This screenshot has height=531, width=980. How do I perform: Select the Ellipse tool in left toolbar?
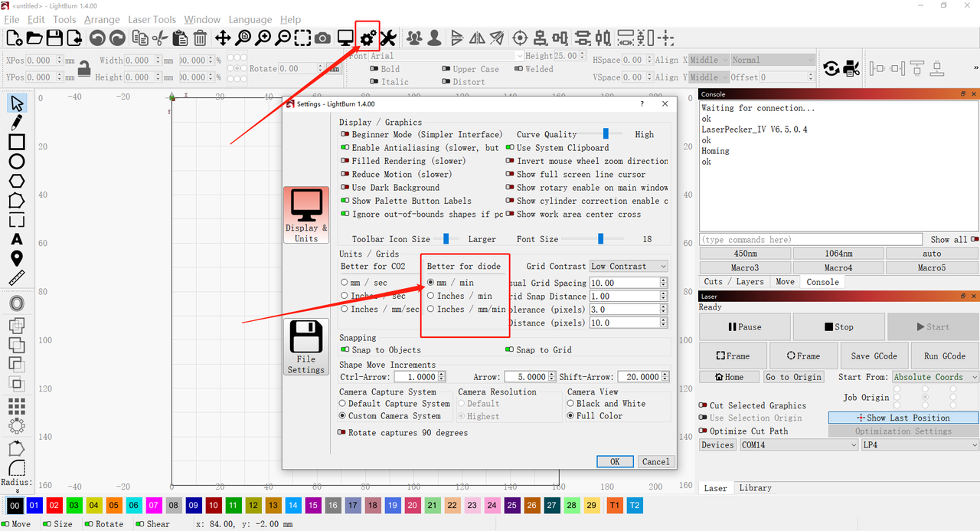click(17, 162)
